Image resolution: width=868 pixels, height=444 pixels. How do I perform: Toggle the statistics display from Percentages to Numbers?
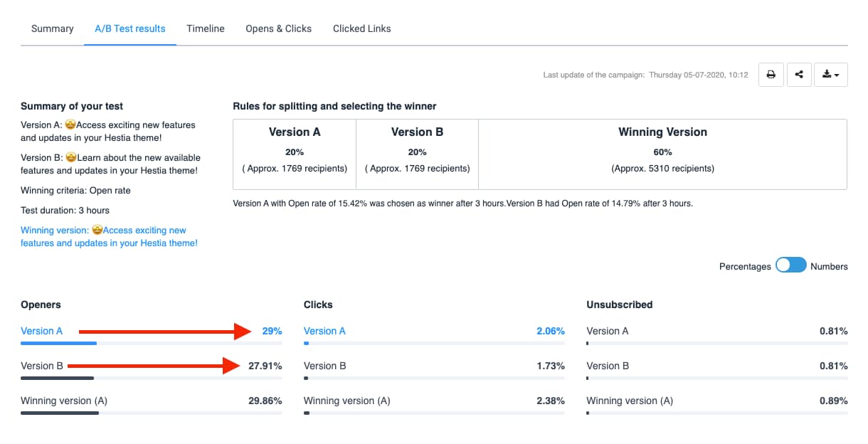tap(790, 265)
